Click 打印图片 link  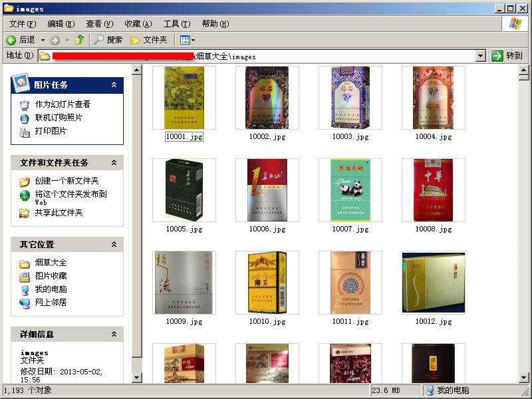pyautogui.click(x=51, y=130)
